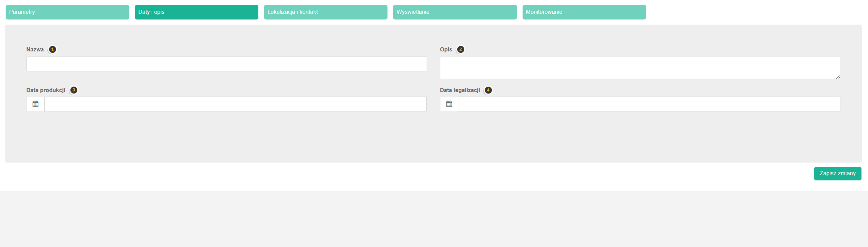Click the calendar icon for Data produkcji
The image size is (868, 247).
pos(35,104)
